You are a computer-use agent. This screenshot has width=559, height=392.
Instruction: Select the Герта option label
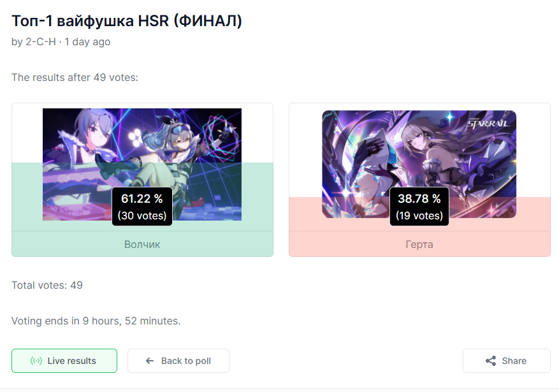point(419,244)
